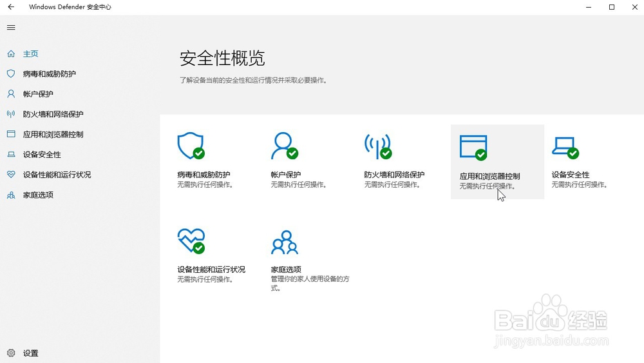Click 管理你的家人使用设备的方式 description text
Image resolution: width=644 pixels, height=363 pixels.
310,284
